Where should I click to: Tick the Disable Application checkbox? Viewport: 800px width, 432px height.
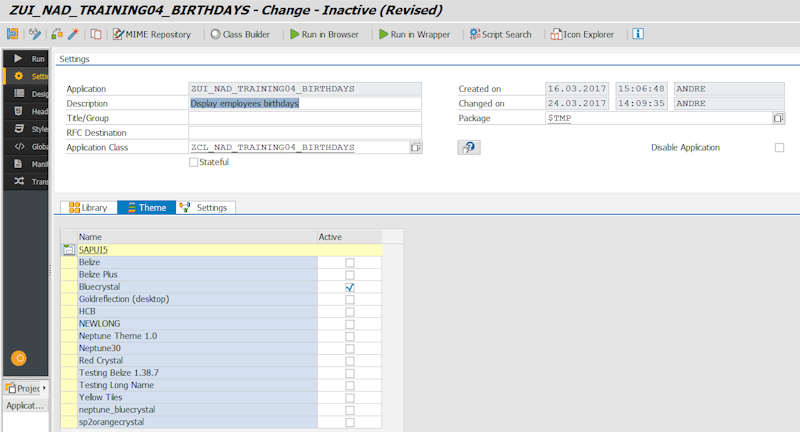coord(779,148)
